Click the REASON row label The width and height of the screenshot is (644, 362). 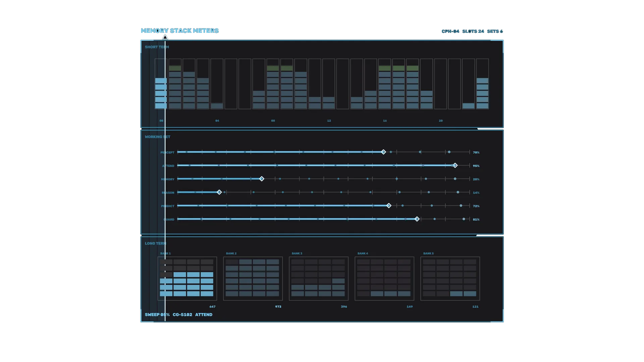(168, 193)
